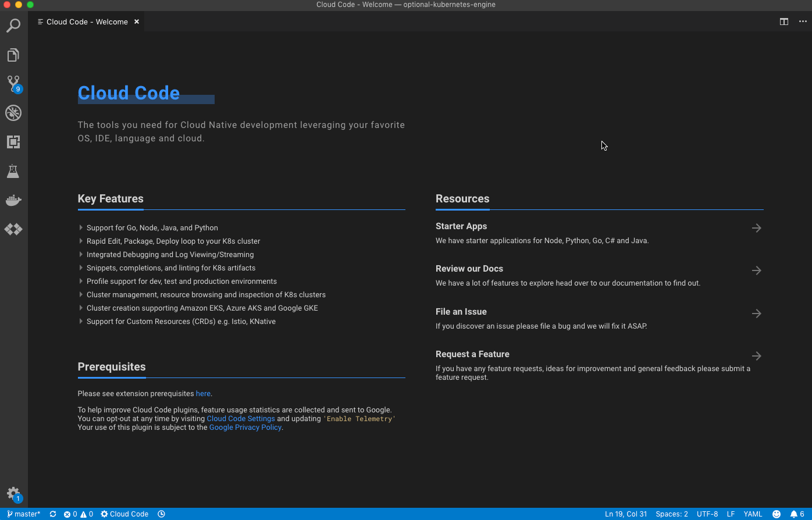812x520 pixels.
Task: Select the Cloud Code - Welcome tab
Action: point(87,22)
